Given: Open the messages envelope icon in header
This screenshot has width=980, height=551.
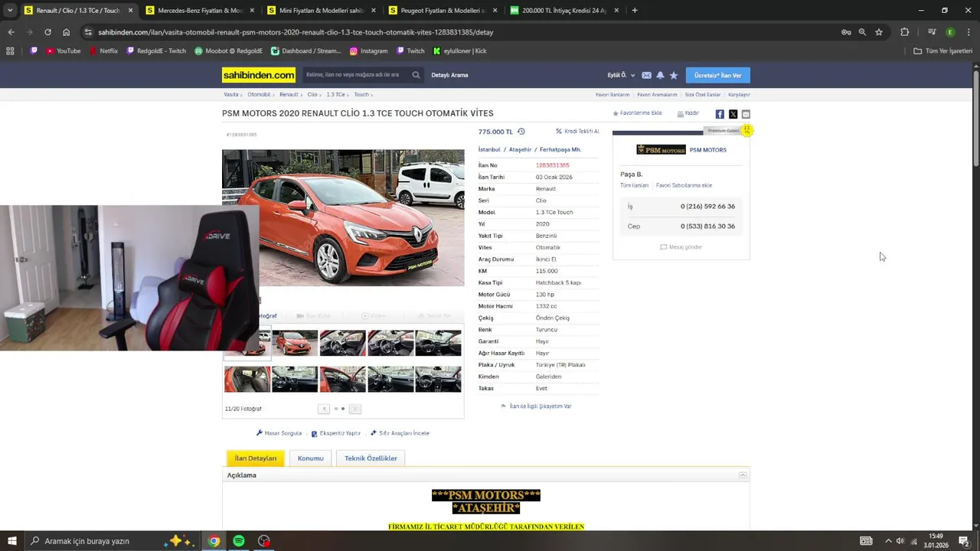Looking at the screenshot, I should (x=646, y=75).
